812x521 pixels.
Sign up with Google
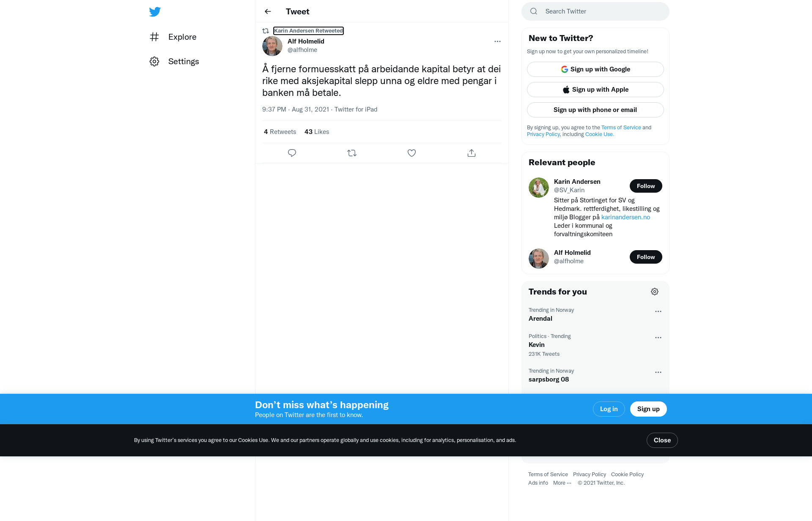click(595, 69)
